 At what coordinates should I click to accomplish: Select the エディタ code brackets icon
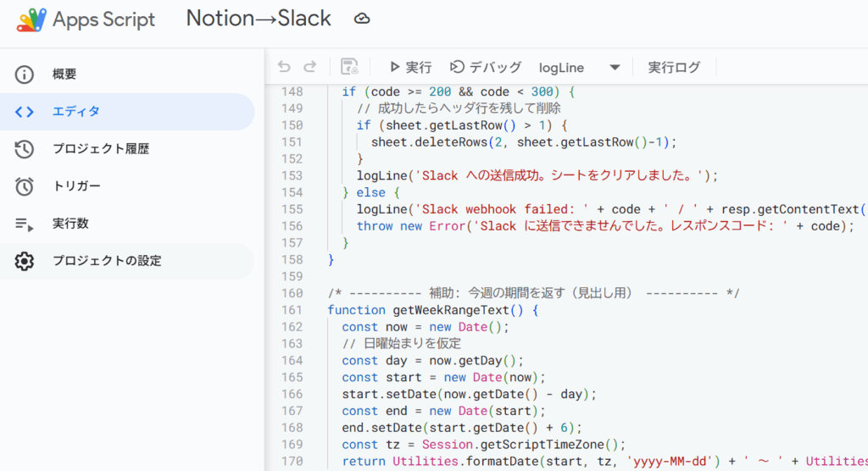[x=25, y=112]
